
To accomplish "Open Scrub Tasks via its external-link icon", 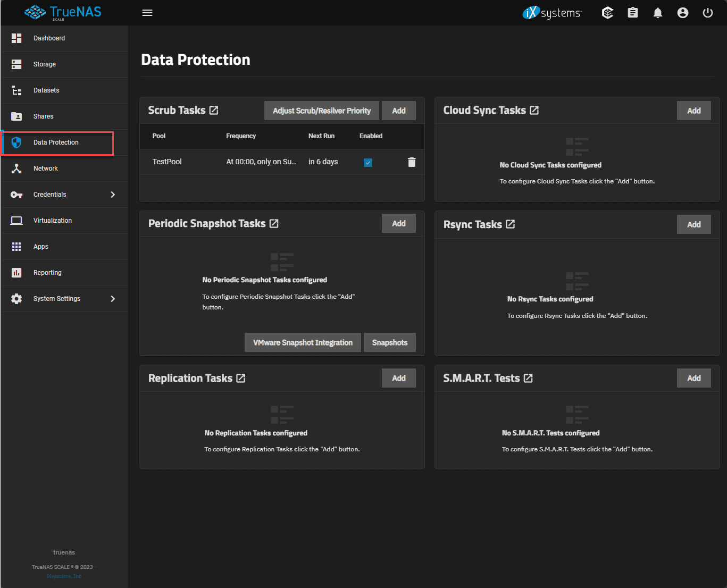I will [x=214, y=110].
